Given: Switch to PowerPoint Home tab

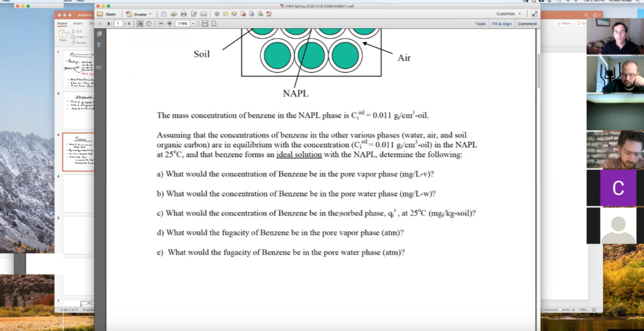Looking at the screenshot, I should coord(62,23).
